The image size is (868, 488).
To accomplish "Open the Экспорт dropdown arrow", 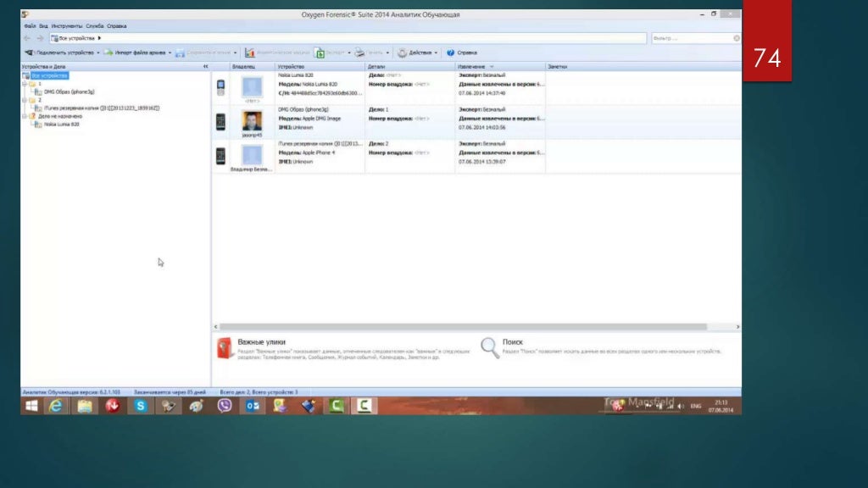I will click(x=348, y=53).
